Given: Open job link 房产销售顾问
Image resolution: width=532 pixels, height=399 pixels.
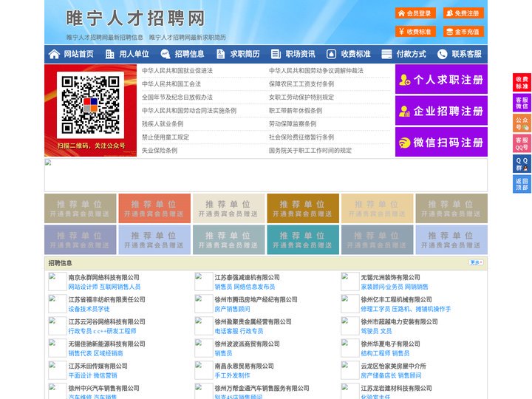Looking at the screenshot, I should [x=233, y=309].
